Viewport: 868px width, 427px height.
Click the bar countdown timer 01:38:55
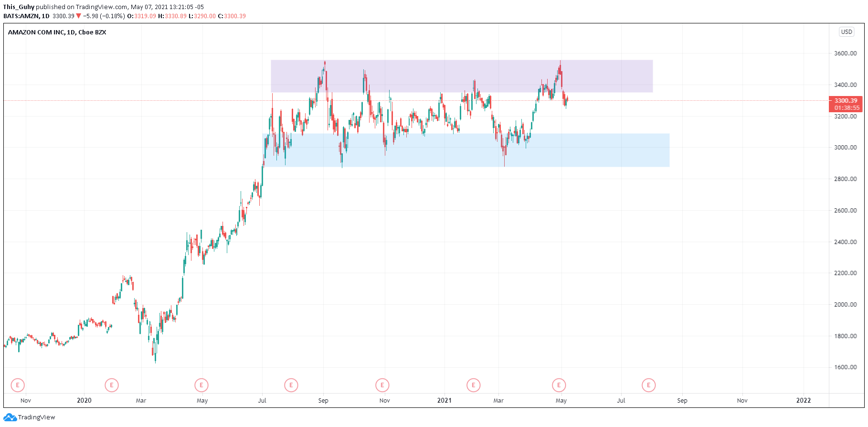point(847,108)
